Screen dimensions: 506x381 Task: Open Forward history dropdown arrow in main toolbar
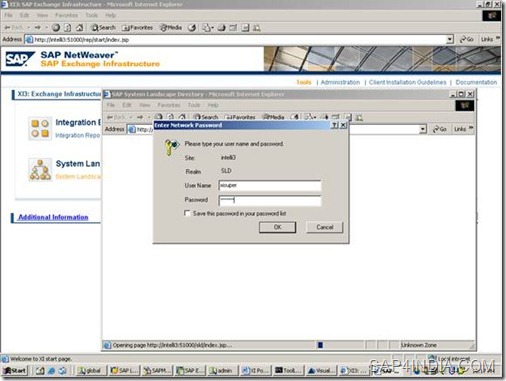(46, 28)
